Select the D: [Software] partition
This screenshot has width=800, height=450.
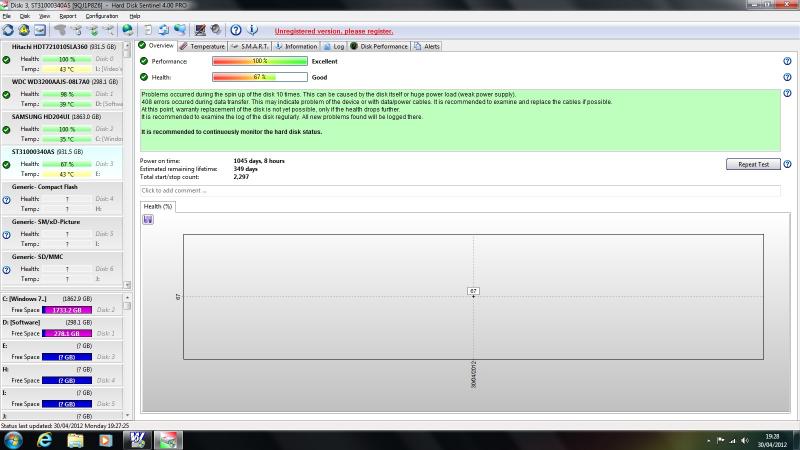[62, 328]
